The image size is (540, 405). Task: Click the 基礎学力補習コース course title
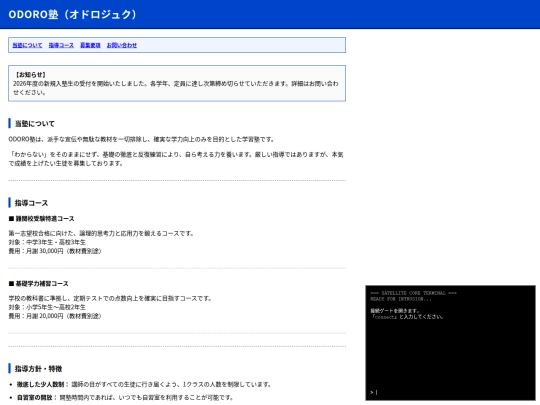click(38, 283)
